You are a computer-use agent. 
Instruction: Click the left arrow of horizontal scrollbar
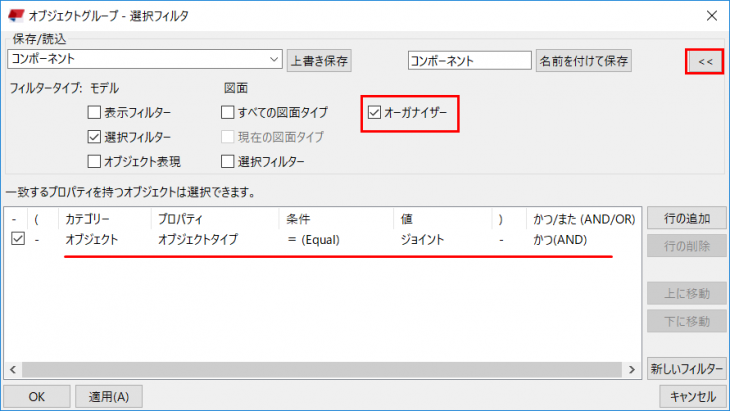[x=13, y=370]
